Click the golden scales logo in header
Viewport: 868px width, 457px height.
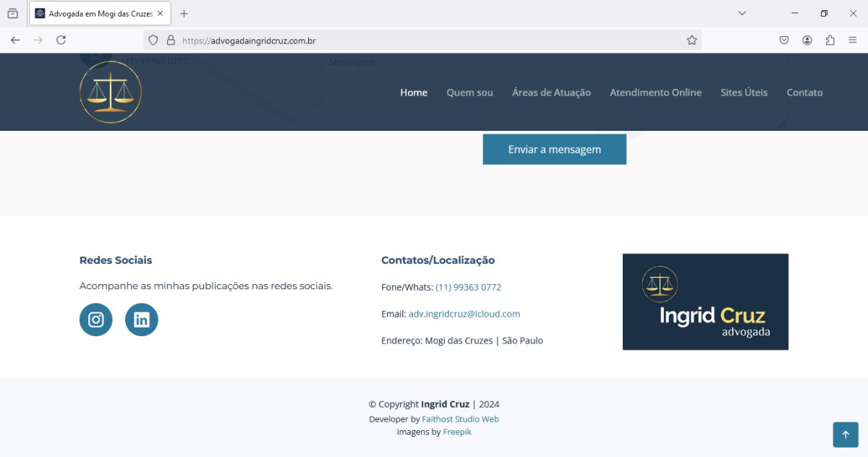pyautogui.click(x=111, y=92)
